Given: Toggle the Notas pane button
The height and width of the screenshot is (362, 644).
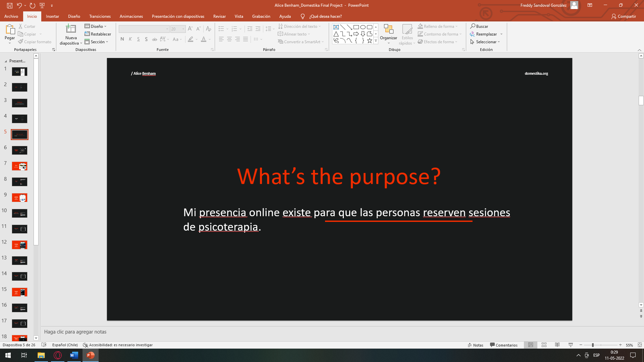Looking at the screenshot, I should (476, 345).
